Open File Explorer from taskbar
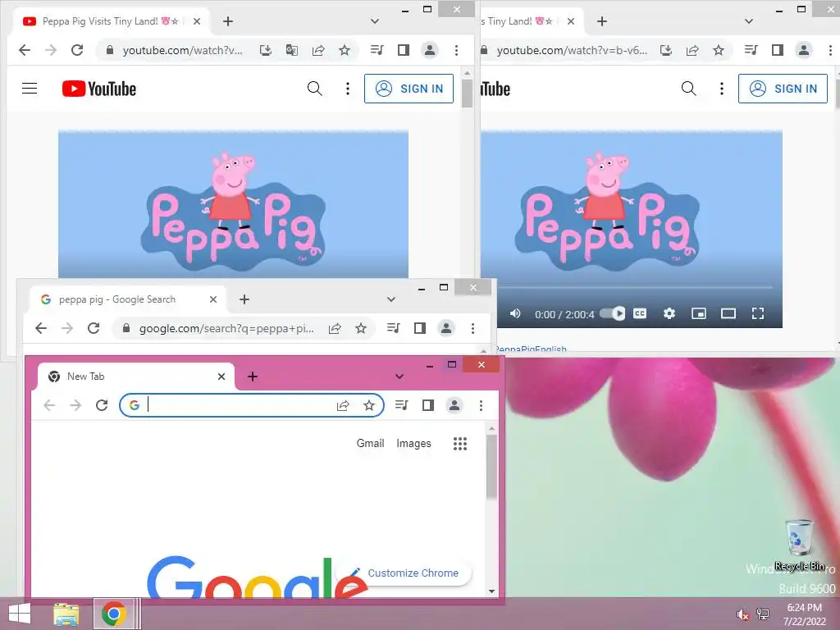The image size is (840, 630). coord(66,614)
